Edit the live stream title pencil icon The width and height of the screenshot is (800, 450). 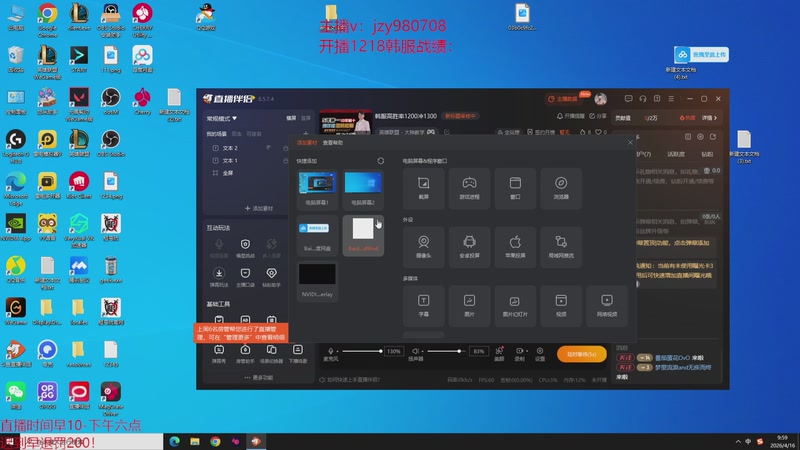point(447,132)
